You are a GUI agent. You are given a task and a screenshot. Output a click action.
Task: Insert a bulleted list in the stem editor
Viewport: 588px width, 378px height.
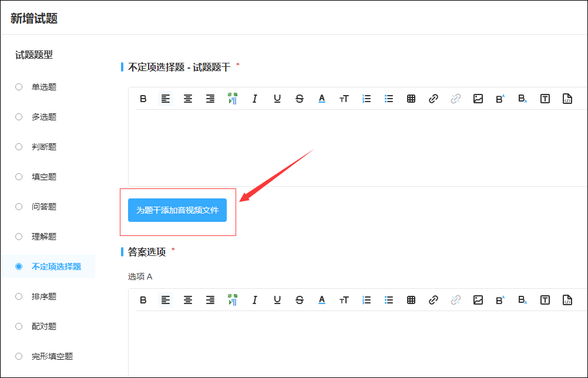(388, 98)
